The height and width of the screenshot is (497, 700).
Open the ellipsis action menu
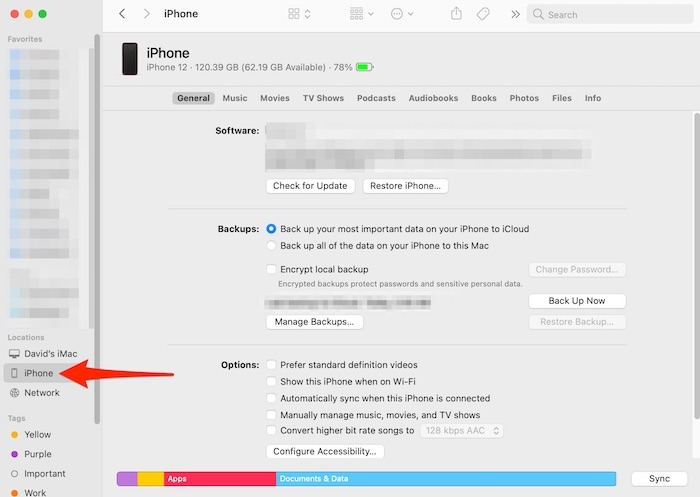click(402, 14)
